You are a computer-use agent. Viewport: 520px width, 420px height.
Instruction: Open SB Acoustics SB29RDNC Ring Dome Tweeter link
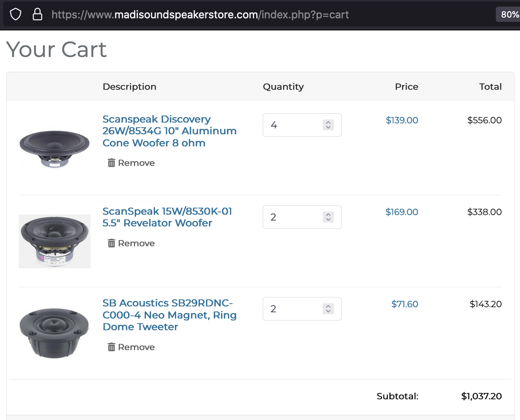pos(169,315)
